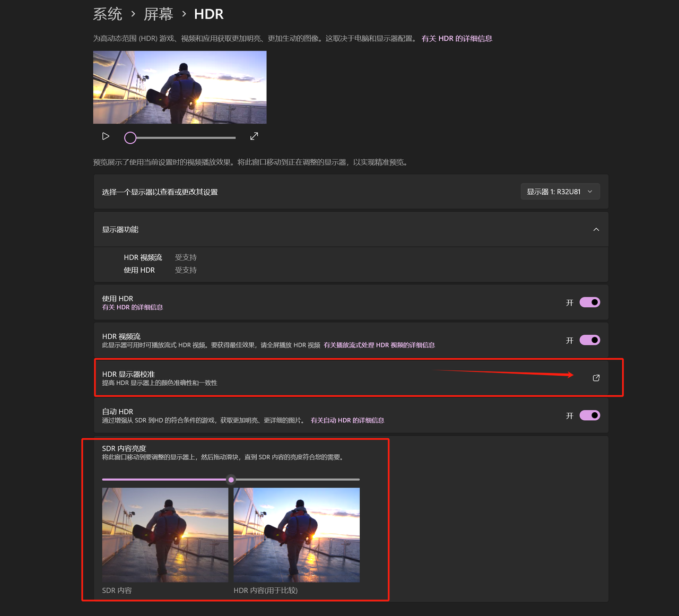679x616 pixels.
Task: Click the fullscreen expand arrows under the preview
Action: (x=254, y=136)
